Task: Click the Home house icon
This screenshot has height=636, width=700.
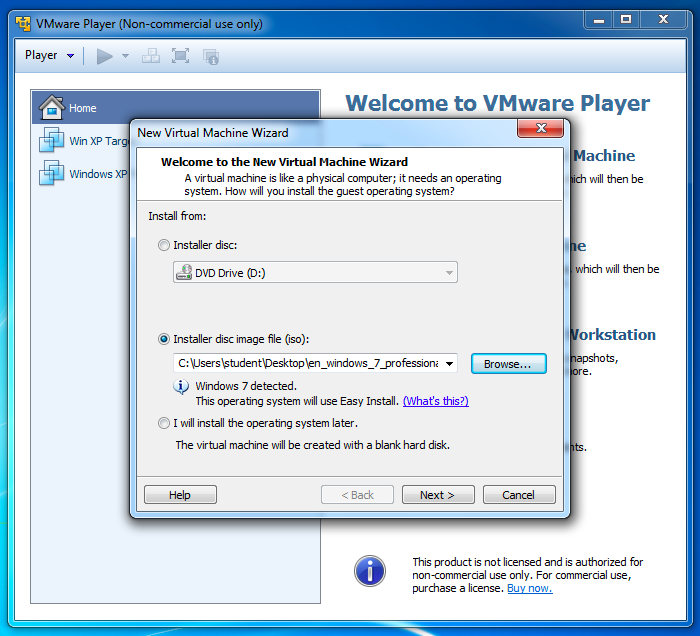Action: click(x=52, y=108)
